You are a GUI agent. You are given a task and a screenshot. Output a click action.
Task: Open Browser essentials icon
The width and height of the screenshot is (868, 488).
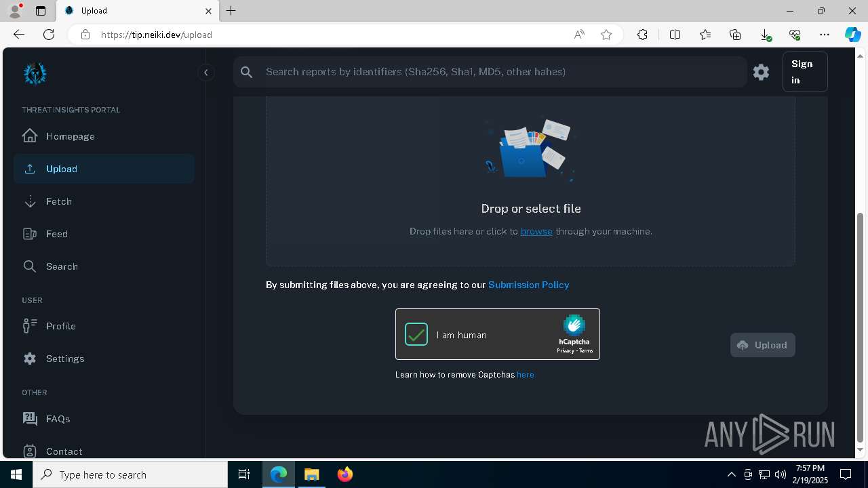coord(795,35)
